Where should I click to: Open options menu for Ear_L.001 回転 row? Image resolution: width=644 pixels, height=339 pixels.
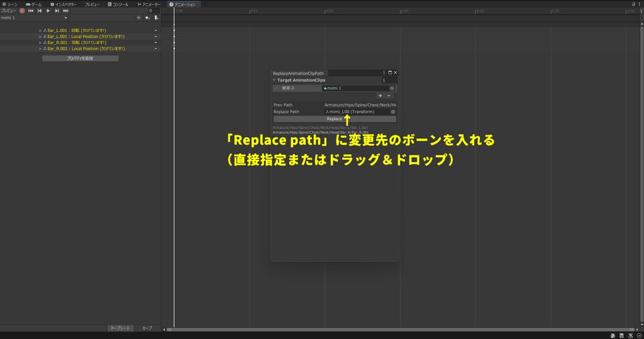click(x=156, y=30)
